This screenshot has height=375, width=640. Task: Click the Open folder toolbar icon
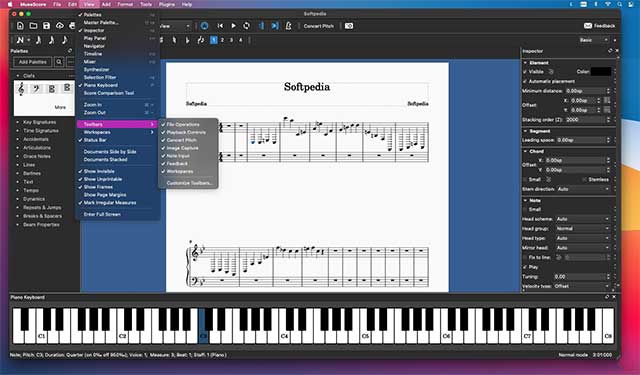coord(33,26)
